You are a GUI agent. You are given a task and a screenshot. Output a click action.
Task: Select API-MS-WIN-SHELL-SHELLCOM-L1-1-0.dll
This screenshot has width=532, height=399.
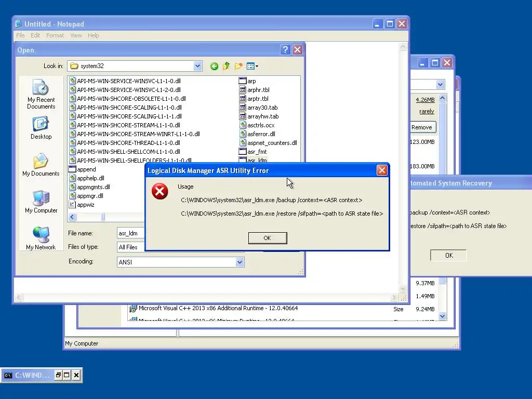pyautogui.click(x=125, y=152)
